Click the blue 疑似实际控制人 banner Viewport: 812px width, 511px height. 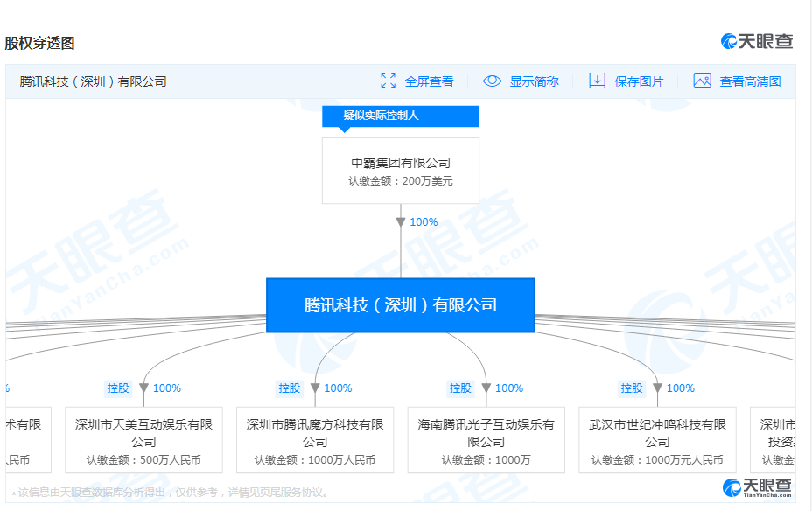click(401, 115)
